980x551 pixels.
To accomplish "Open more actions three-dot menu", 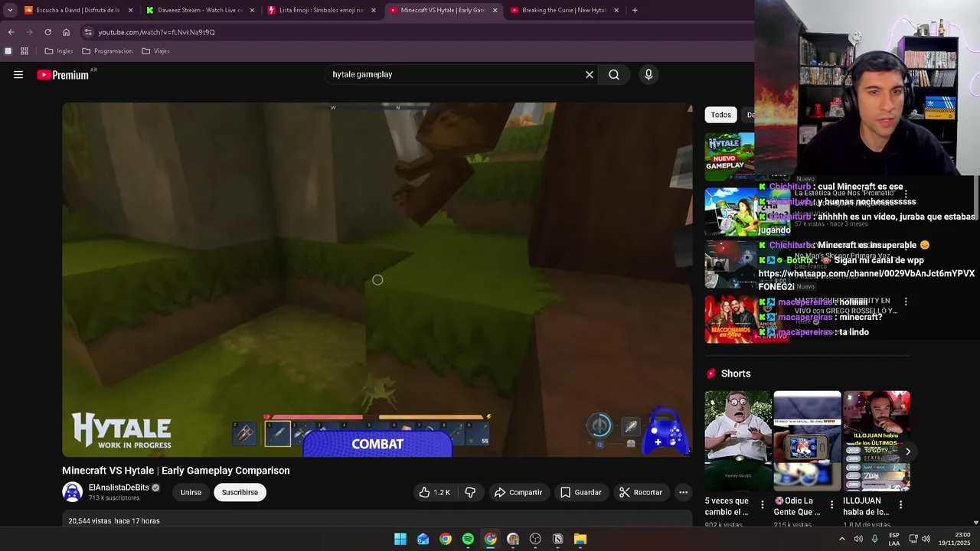I will point(683,492).
